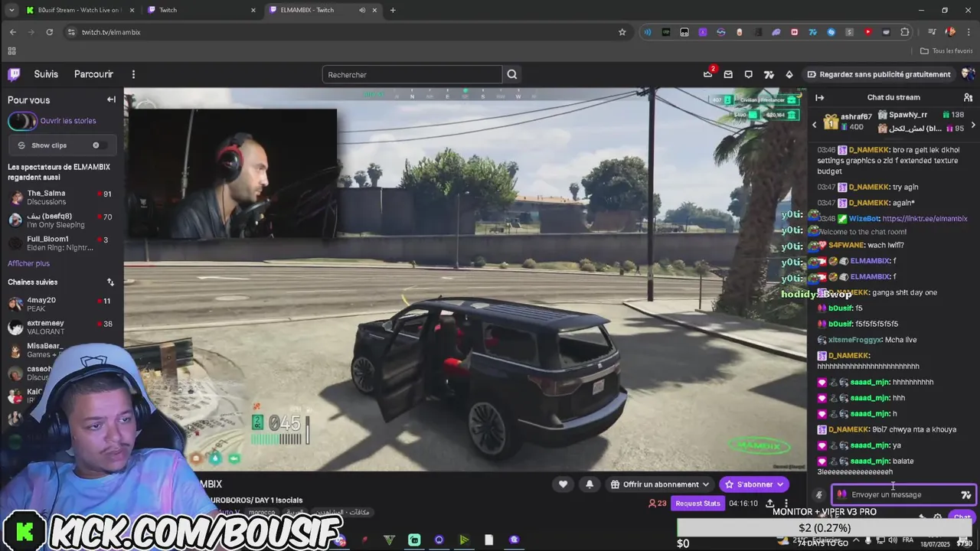Collapse the chat panel arrow

coord(819,97)
